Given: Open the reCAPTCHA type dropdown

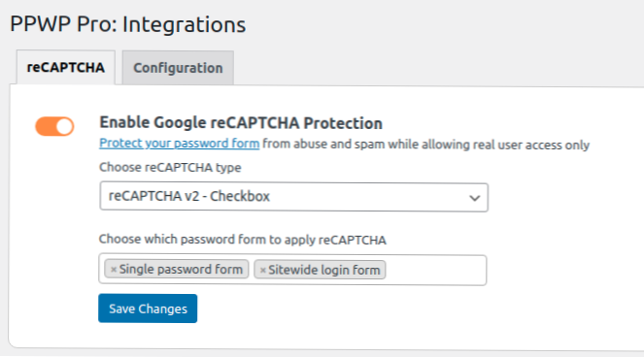Looking at the screenshot, I should click(293, 197).
